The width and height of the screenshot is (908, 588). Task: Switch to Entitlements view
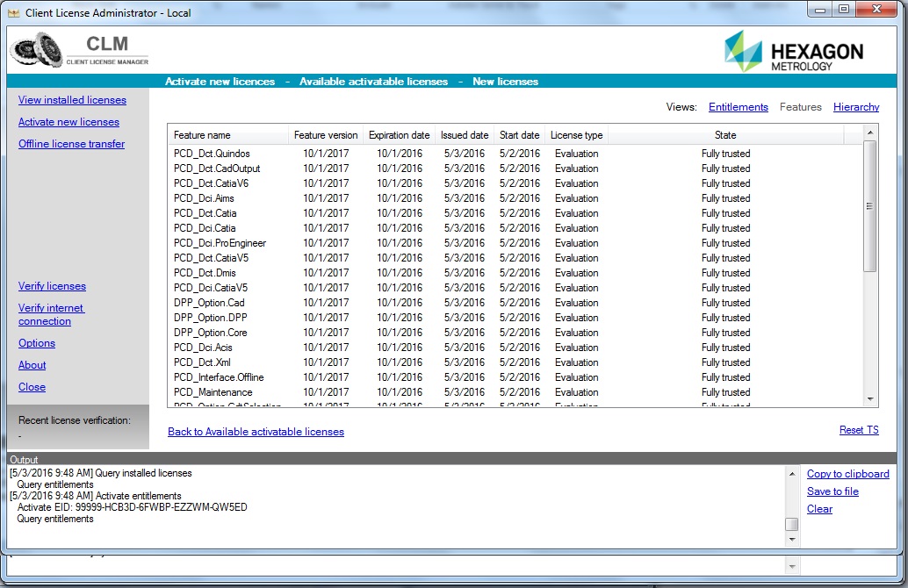[x=738, y=107]
